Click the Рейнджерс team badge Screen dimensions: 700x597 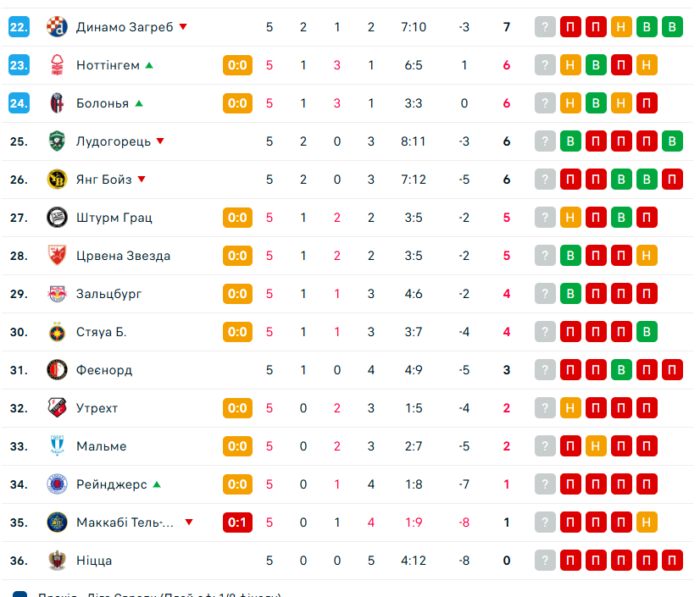57,484
